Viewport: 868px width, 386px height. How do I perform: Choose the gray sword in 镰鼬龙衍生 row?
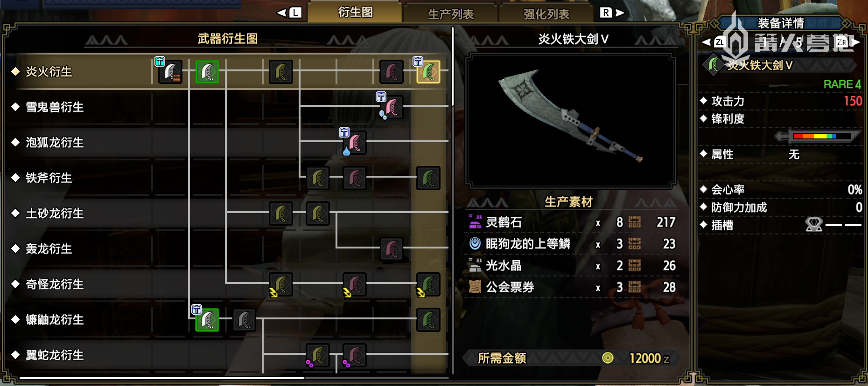(244, 320)
